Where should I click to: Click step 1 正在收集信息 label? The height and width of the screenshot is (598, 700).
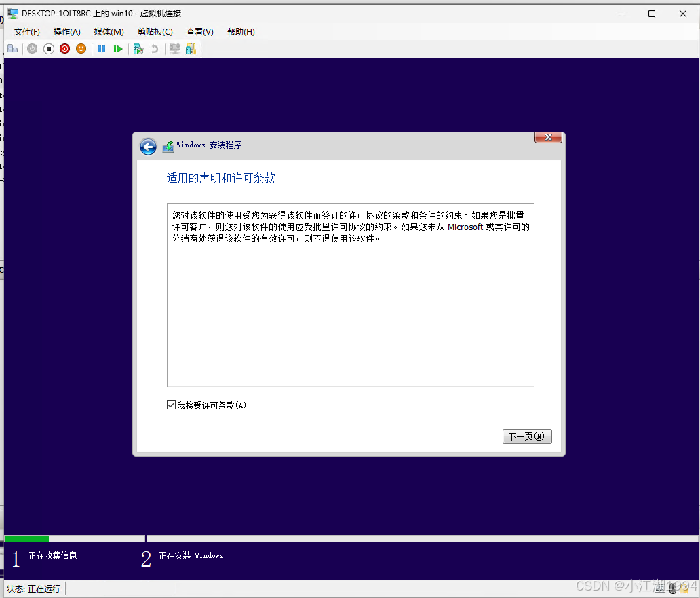pos(53,555)
